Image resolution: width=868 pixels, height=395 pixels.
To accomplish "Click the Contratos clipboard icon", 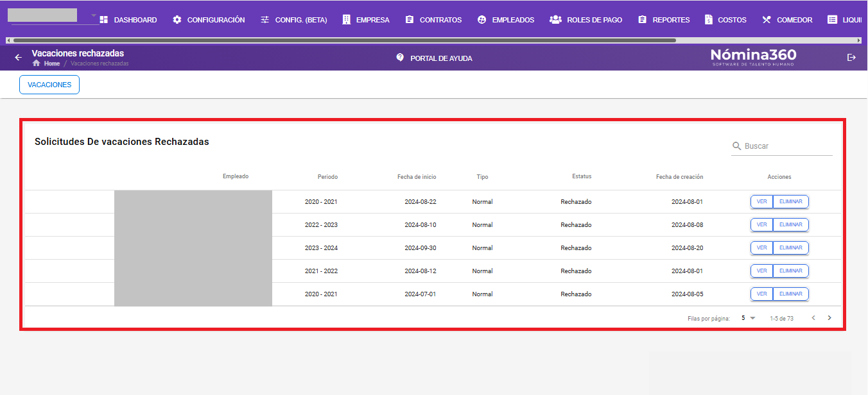I will [x=410, y=20].
